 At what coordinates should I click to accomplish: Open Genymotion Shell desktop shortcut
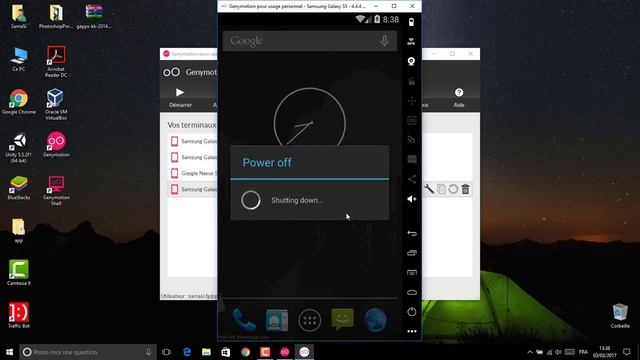click(56, 190)
